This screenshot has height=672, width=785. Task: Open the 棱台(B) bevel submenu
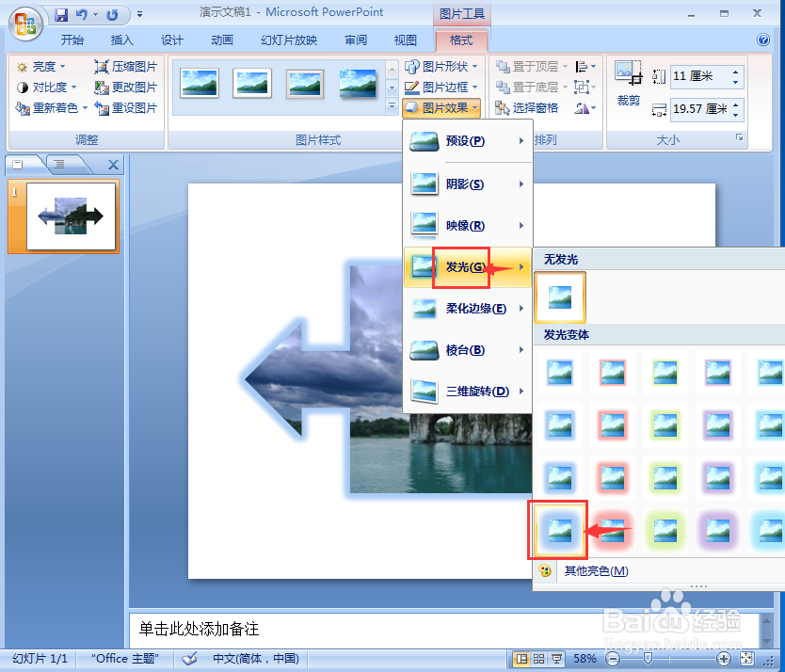coord(467,350)
